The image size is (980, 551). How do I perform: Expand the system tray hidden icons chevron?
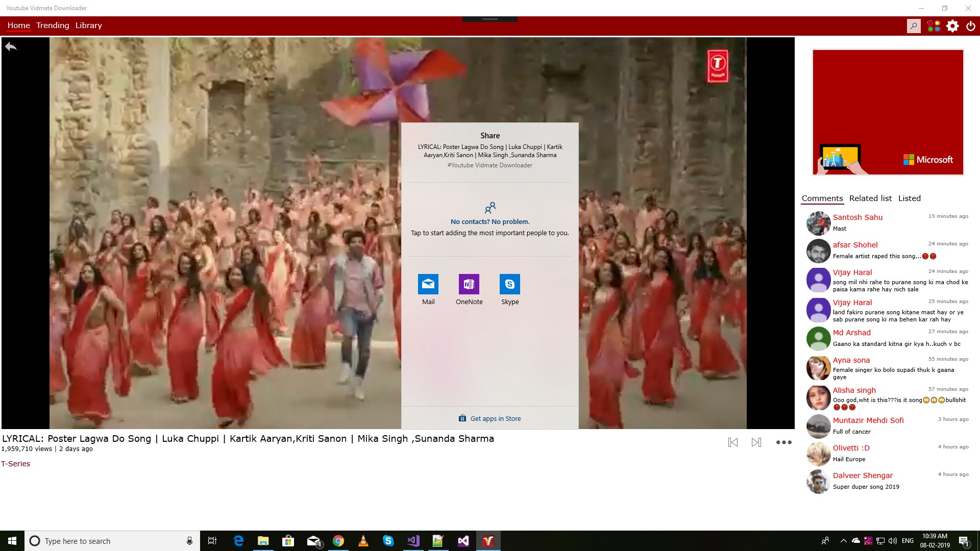coord(843,541)
